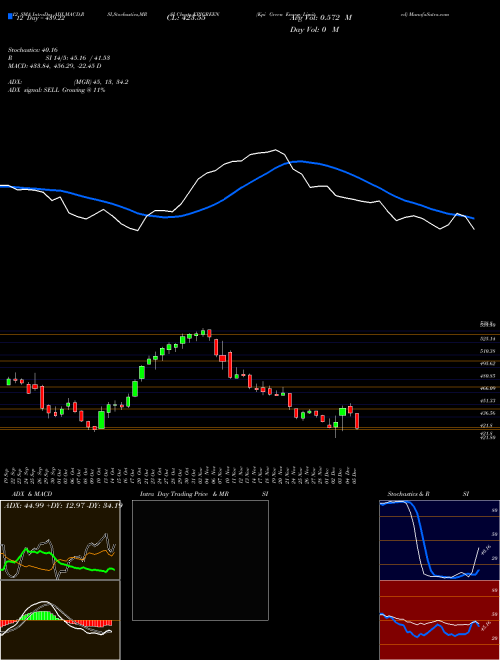
Task: Click the Avg Vol: 0.572 M label
Action: [321, 18]
